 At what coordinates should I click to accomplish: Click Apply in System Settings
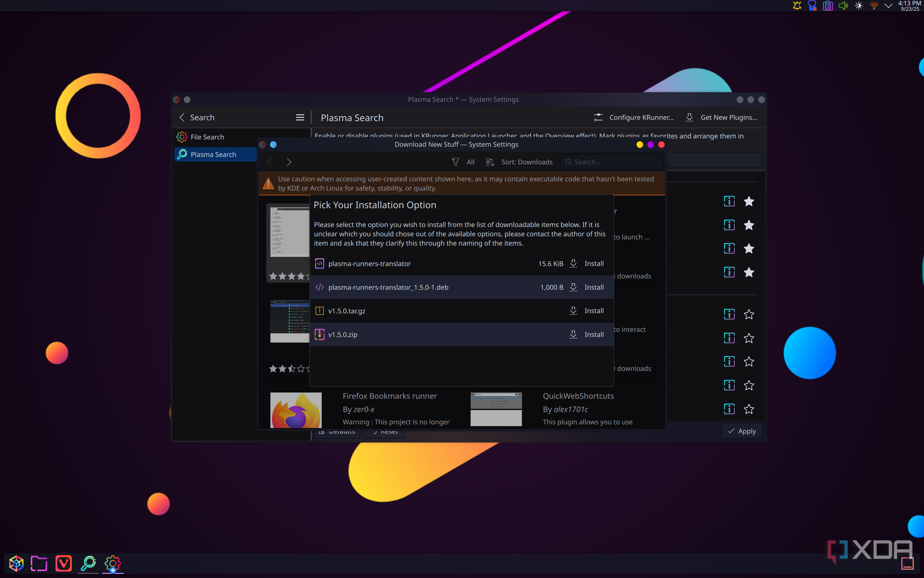(742, 431)
